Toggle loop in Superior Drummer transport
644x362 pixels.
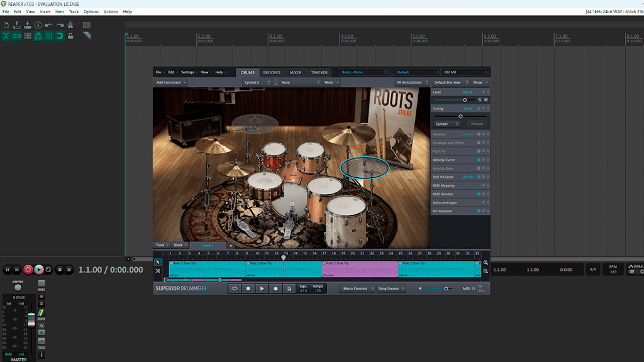(235, 288)
